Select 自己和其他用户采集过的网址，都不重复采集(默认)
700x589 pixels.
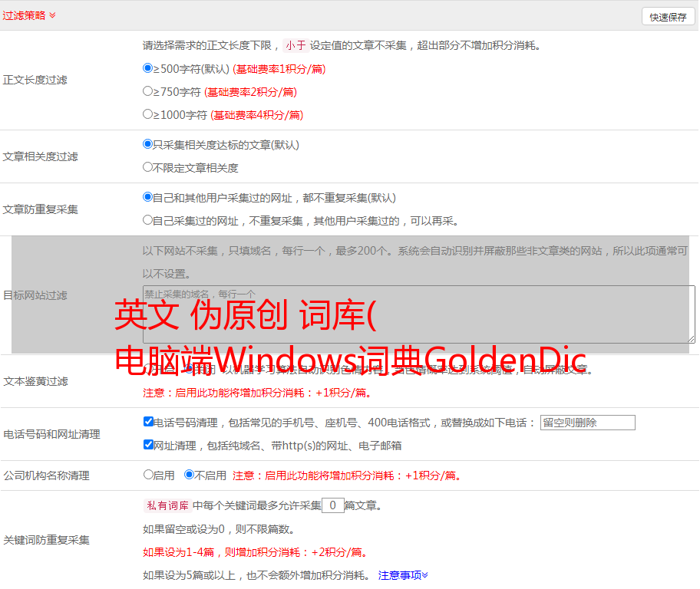click(147, 197)
